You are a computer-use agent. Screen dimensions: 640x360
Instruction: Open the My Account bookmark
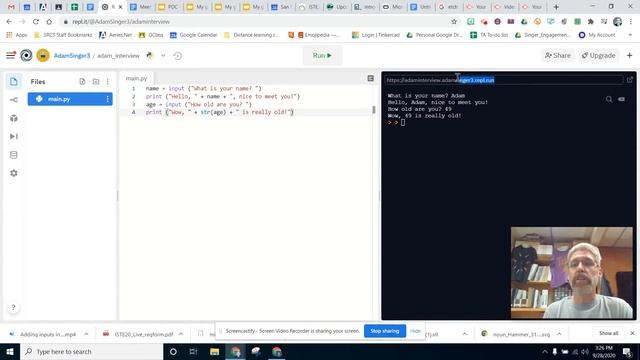click(597, 35)
